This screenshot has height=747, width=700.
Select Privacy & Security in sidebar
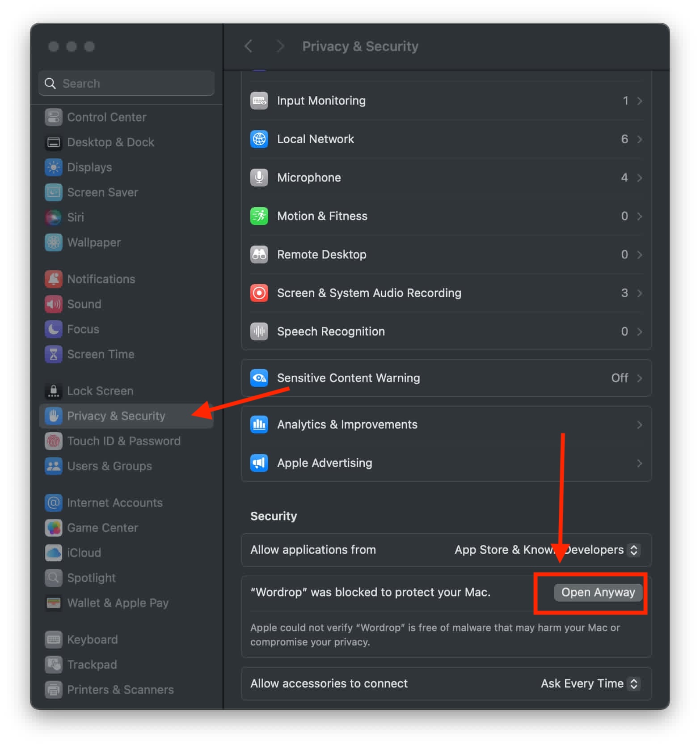127,416
